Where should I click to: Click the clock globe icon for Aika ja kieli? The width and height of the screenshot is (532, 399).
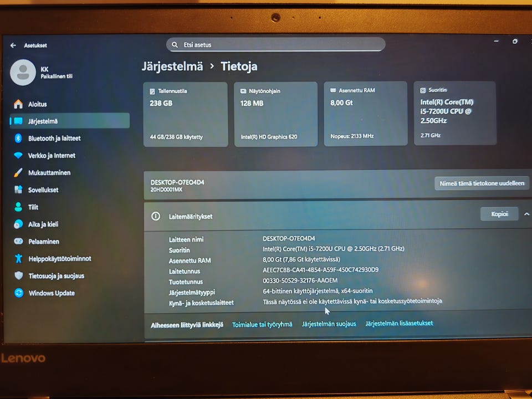point(18,224)
